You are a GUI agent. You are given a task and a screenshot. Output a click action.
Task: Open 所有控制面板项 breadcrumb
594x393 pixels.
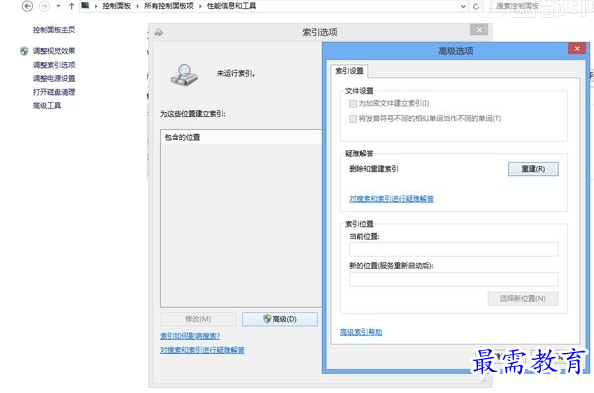pos(169,6)
